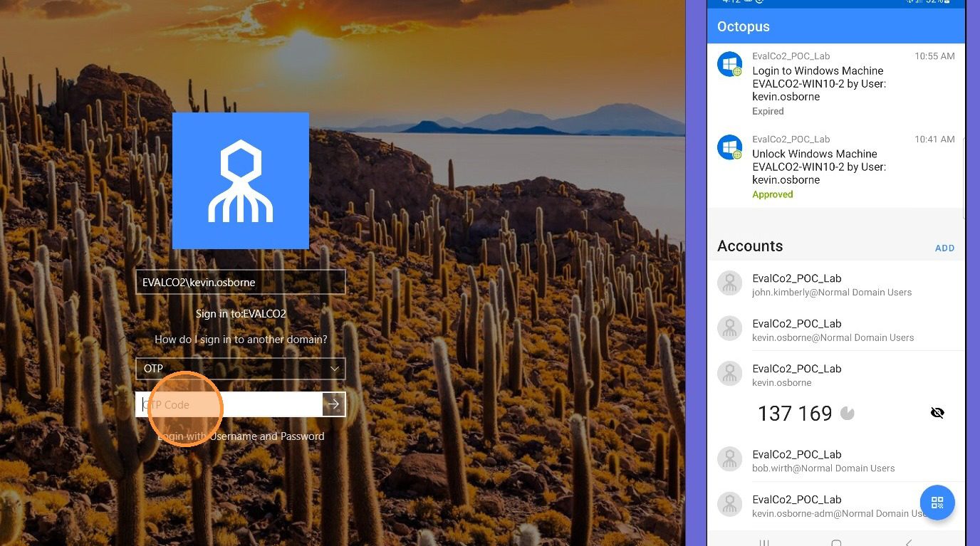The image size is (980, 546).
Task: Click the Accounts section heading
Action: tap(750, 246)
